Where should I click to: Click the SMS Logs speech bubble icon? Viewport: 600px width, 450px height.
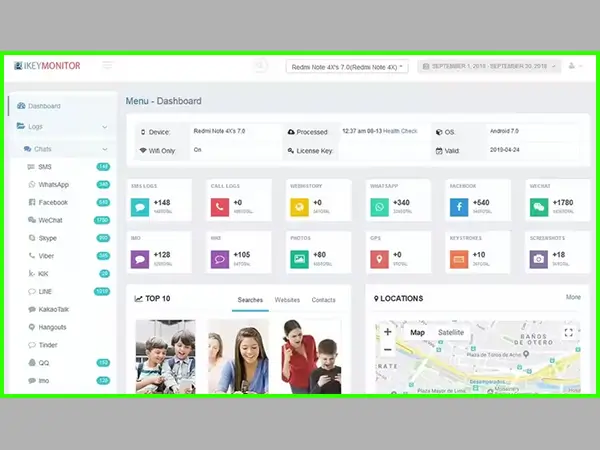(140, 207)
